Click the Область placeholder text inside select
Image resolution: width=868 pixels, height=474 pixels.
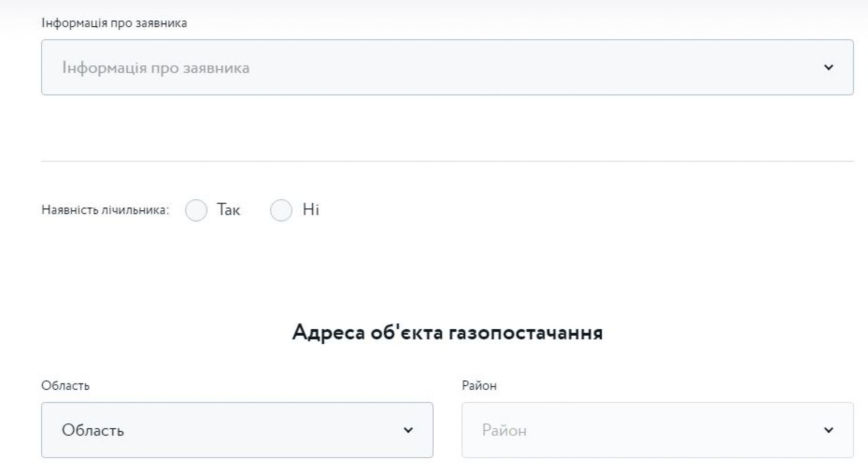93,430
